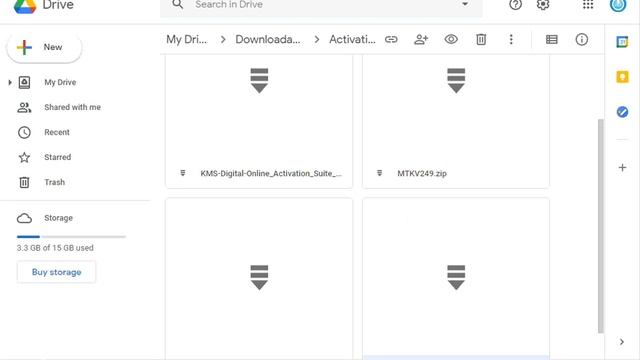Focus the Search in Drive field
Screen dimensions: 640x360
coord(320,6)
